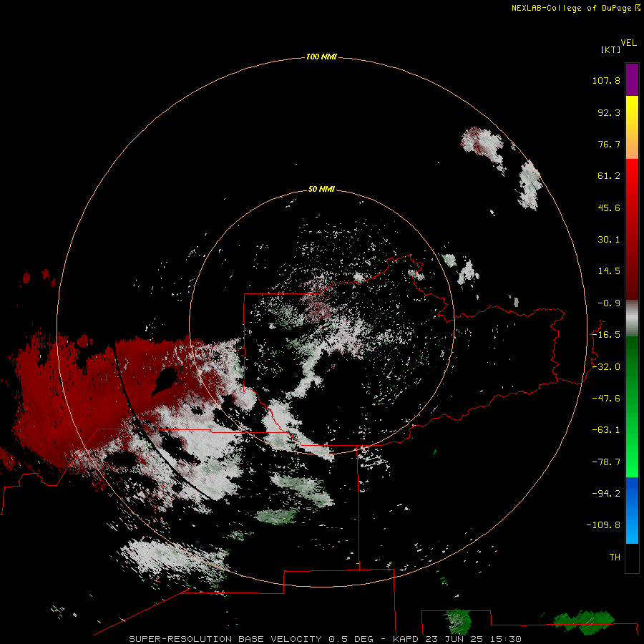Click the 107.8 velocity scale value

pyautogui.click(x=606, y=80)
